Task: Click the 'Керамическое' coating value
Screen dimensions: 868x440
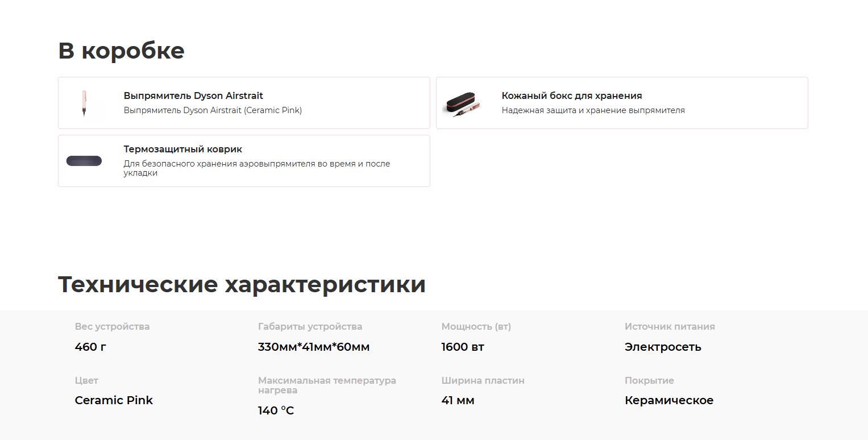Action: [668, 400]
